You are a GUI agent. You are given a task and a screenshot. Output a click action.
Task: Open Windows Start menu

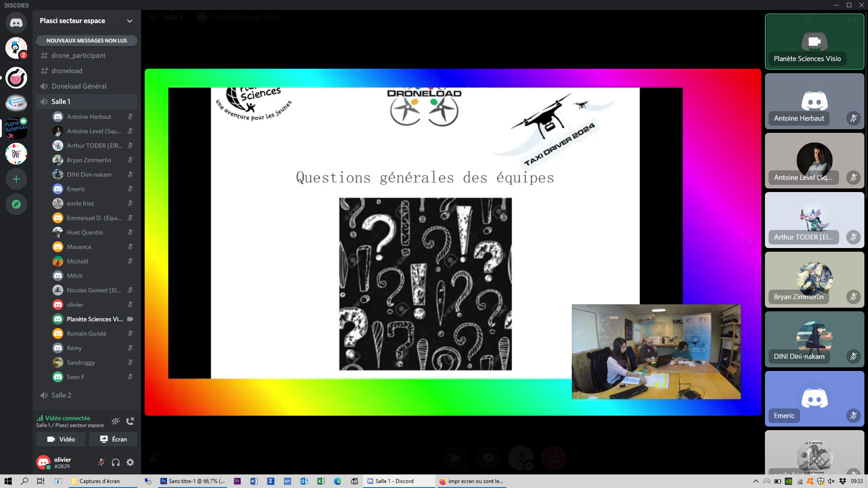8,481
